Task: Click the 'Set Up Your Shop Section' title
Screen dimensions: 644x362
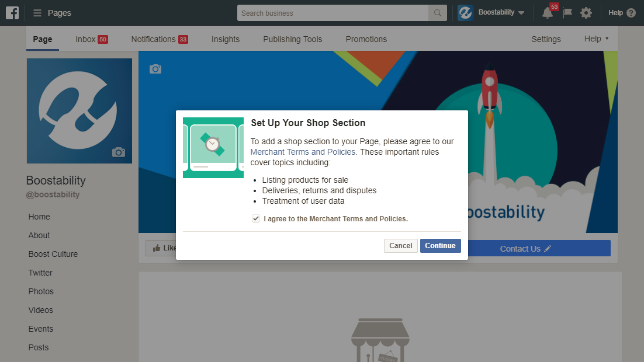Action: pos(308,123)
